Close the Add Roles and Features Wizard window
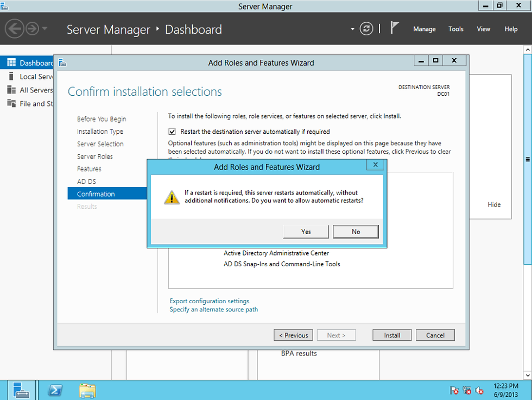Viewport: 532px width, 400px height. (454, 61)
